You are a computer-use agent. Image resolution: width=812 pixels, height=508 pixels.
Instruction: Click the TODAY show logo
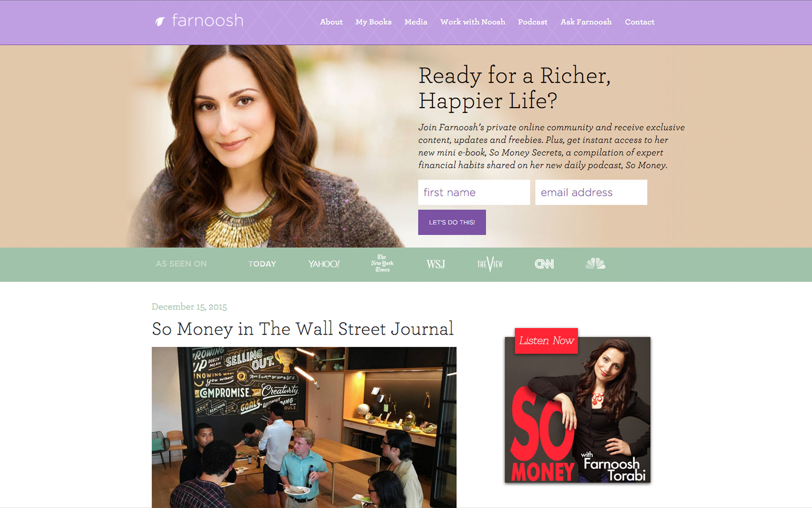(262, 264)
